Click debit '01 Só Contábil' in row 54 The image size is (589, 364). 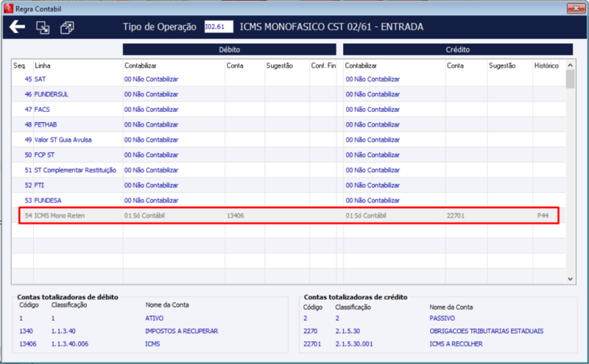click(x=144, y=215)
